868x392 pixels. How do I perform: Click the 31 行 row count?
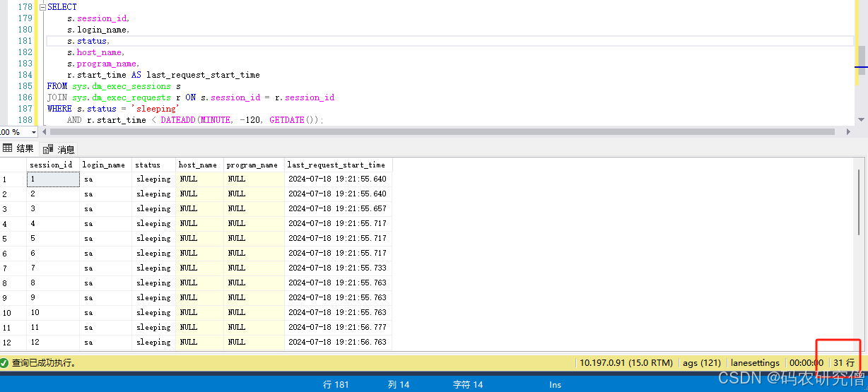(x=844, y=363)
